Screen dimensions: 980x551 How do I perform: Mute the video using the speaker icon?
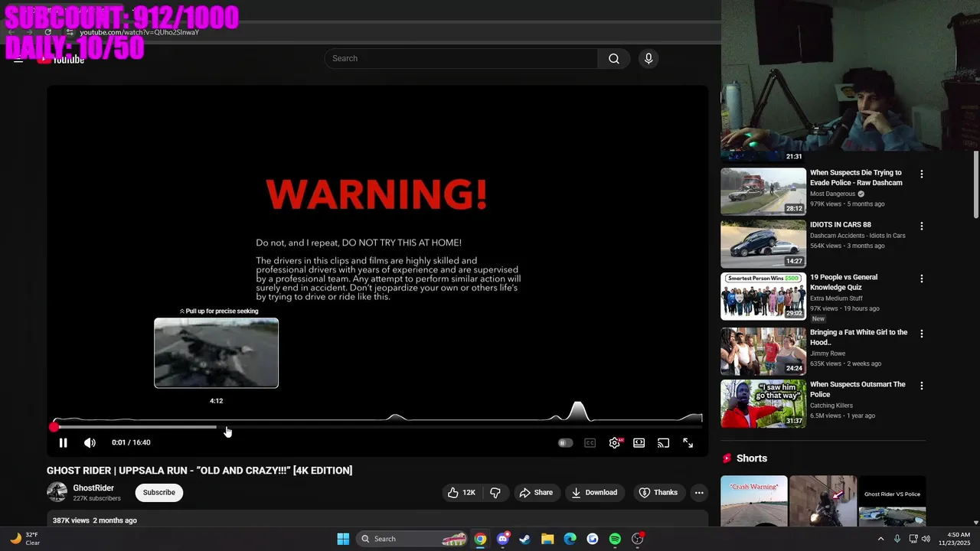pyautogui.click(x=90, y=442)
